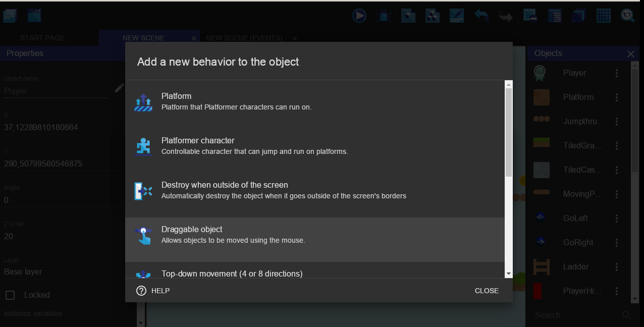
Task: Click the Help button in the dialog
Action: tap(153, 291)
